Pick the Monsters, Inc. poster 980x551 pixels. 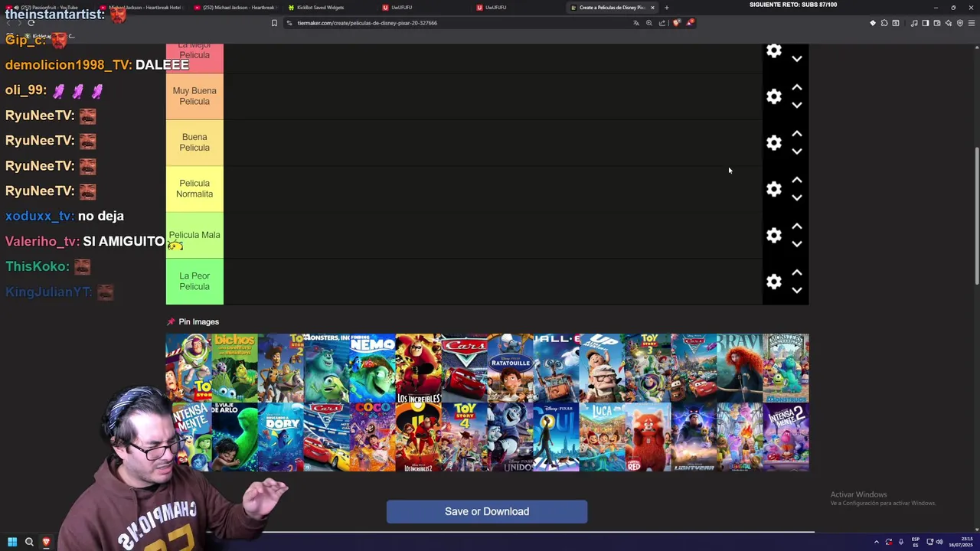[327, 368]
